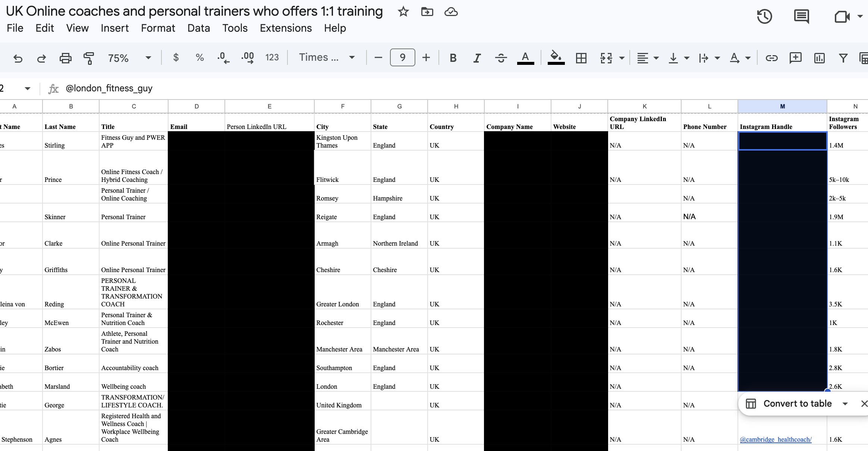The width and height of the screenshot is (868, 451).
Task: Open the comments panel icon
Action: (801, 16)
